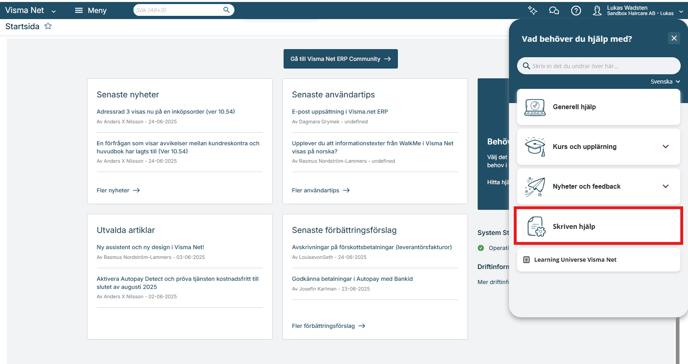Click Utvalda artiklar heading
This screenshot has height=364, width=688.
[125, 230]
